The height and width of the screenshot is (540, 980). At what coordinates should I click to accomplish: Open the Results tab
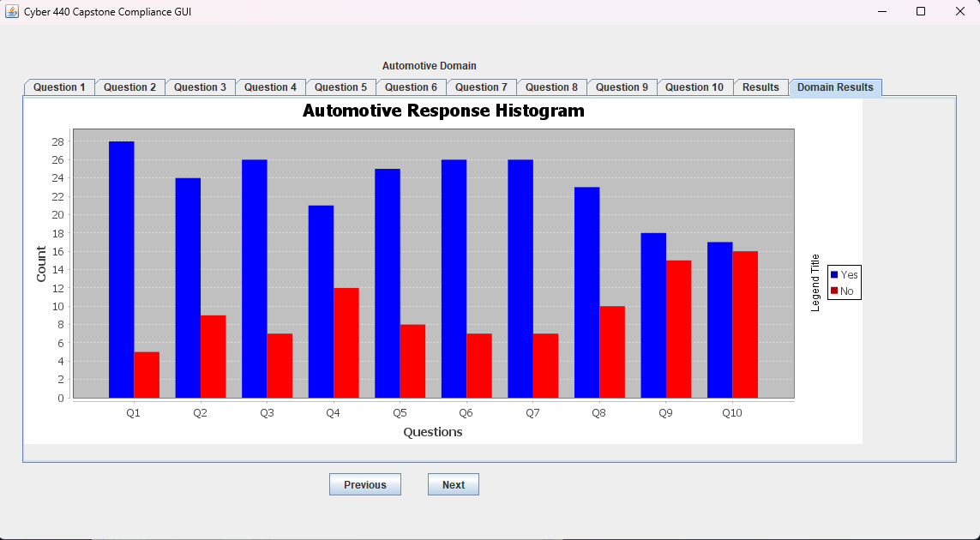tap(761, 87)
